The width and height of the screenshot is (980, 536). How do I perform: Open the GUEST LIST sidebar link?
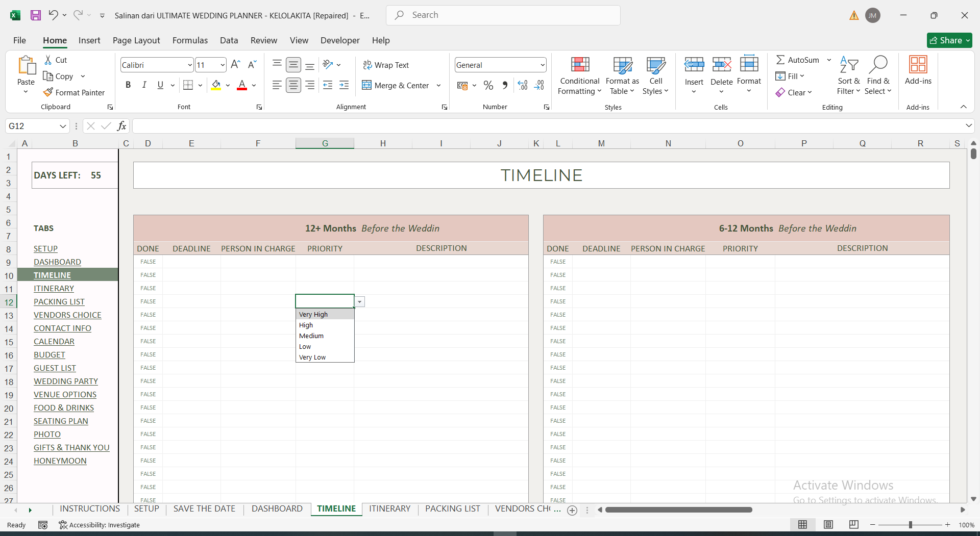click(x=55, y=368)
